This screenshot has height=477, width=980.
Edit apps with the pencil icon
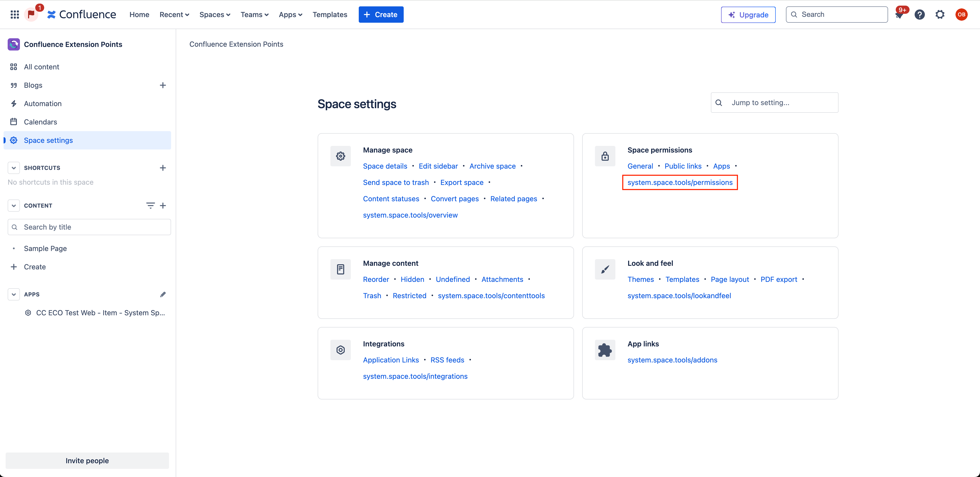pos(163,295)
